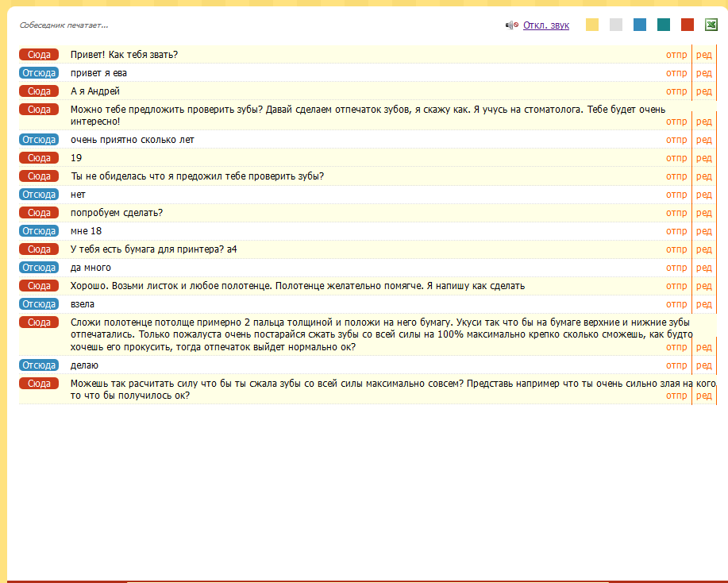This screenshot has width=728, height=583.
Task: Click 'отпр' for the 'бумага для принтера' message
Action: click(676, 249)
